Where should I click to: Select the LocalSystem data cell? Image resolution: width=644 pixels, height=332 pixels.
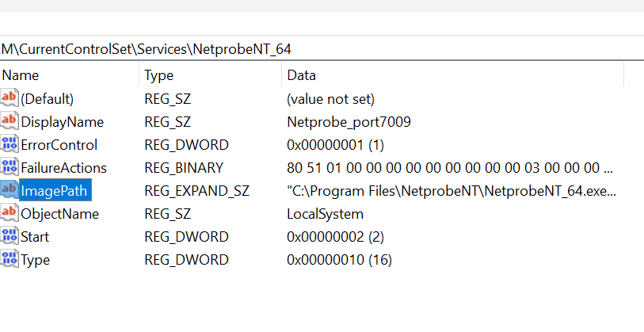325,214
